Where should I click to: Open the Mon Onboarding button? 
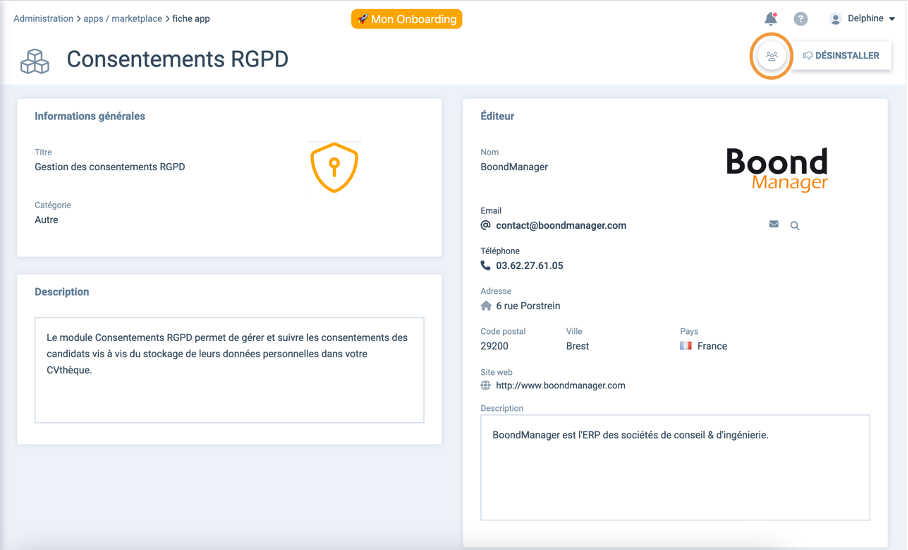[407, 19]
